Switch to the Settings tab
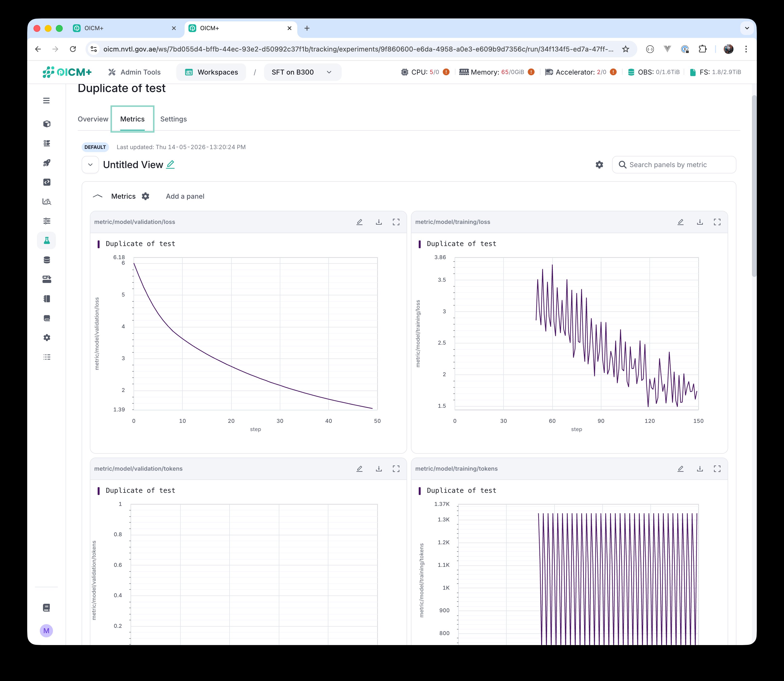The height and width of the screenshot is (681, 784). tap(174, 119)
